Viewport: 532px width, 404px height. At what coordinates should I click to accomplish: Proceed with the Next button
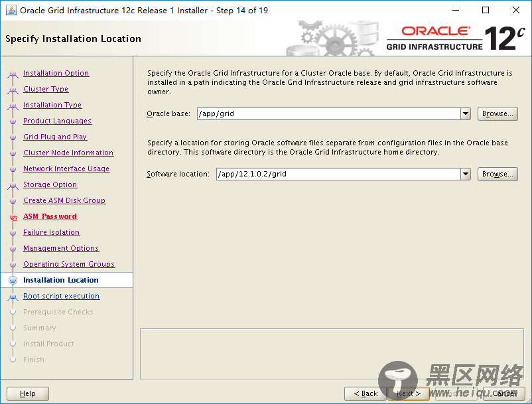point(409,393)
